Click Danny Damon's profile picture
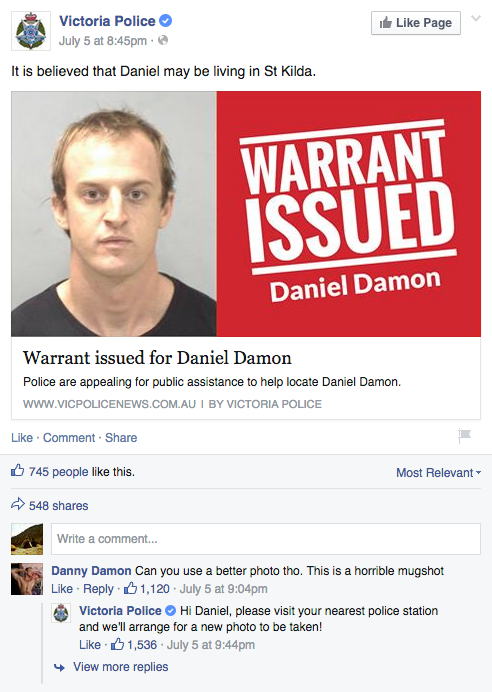The height and width of the screenshot is (692, 492). [x=27, y=579]
